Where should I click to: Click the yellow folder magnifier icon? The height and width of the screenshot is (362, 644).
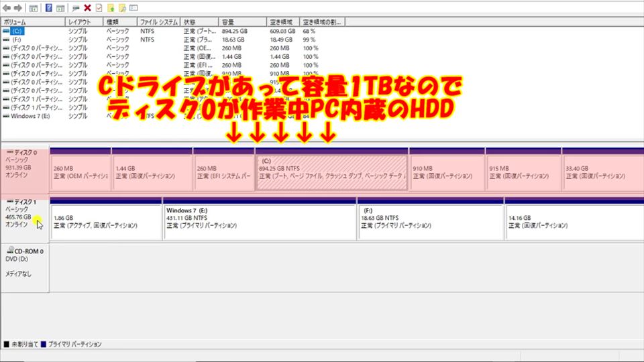pyautogui.click(x=122, y=8)
